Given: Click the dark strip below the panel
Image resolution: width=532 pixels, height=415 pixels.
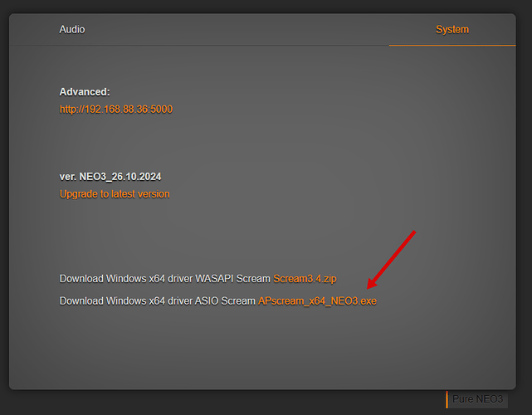Looking at the screenshot, I should coord(224,401).
